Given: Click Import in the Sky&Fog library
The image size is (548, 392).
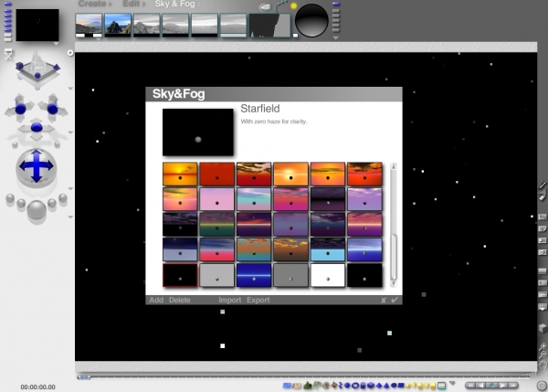Looking at the screenshot, I should (229, 300).
